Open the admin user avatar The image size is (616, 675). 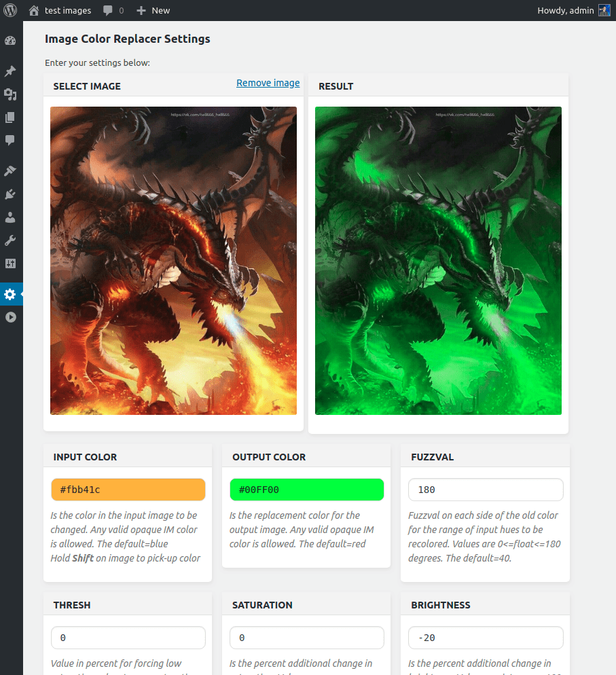pyautogui.click(x=604, y=10)
